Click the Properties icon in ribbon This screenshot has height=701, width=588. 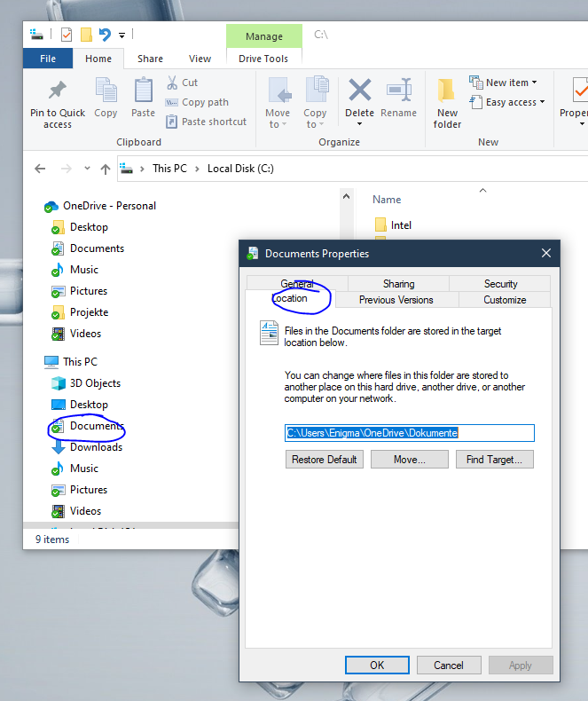click(x=580, y=90)
